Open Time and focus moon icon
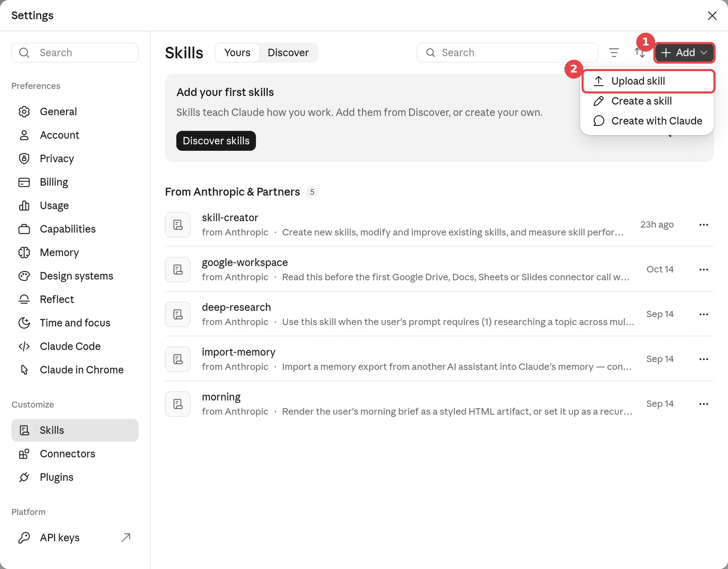The image size is (728, 569). [x=24, y=323]
